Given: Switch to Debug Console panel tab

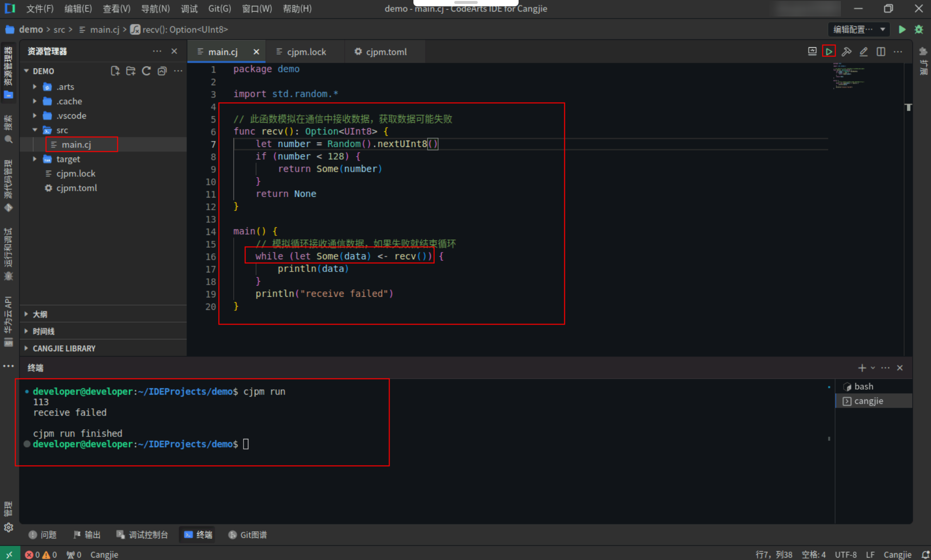Looking at the screenshot, I should tap(142, 535).
